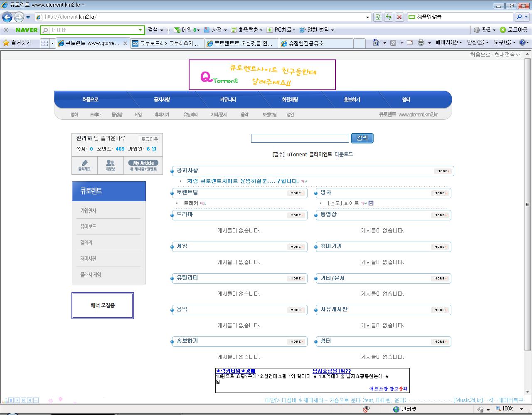Open the 페이지(P) menu dropdown
The width and height of the screenshot is (532, 415).
[x=448, y=42]
